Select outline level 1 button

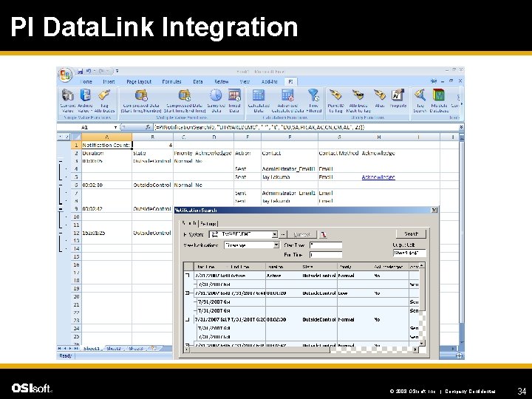61,137
